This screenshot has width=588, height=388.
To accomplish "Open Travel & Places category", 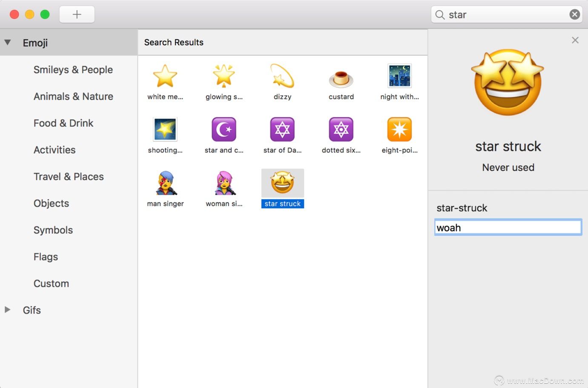I will coord(69,176).
